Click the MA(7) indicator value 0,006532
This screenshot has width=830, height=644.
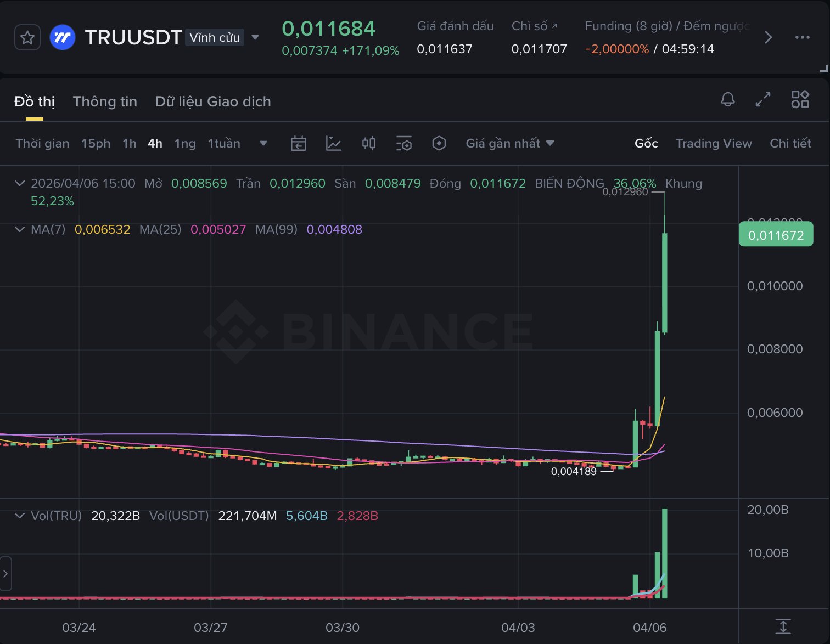tap(102, 229)
